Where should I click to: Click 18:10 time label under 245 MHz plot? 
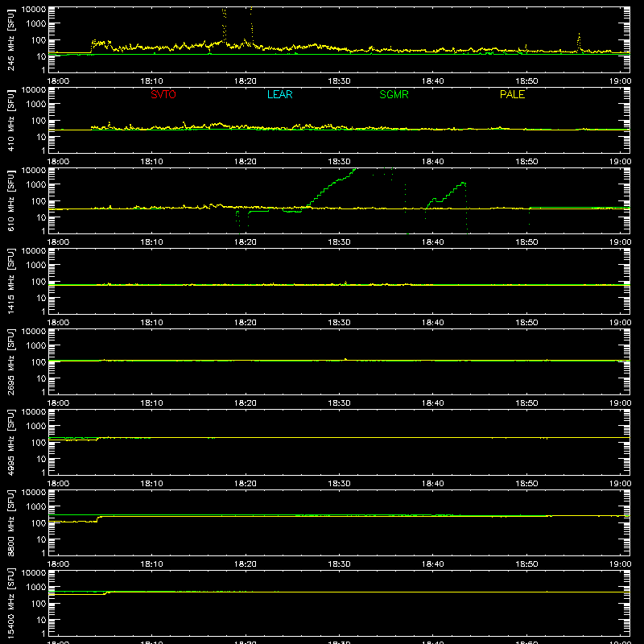(x=151, y=81)
